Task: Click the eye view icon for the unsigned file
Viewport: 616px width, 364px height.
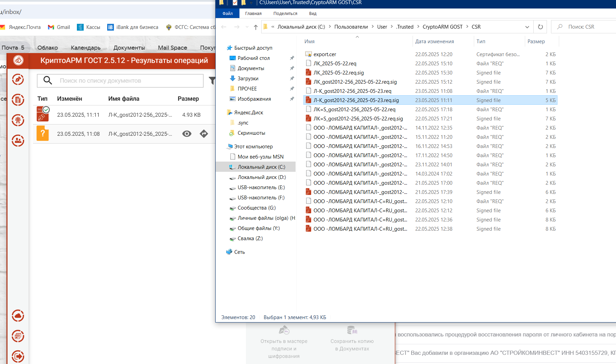Action: (x=187, y=134)
